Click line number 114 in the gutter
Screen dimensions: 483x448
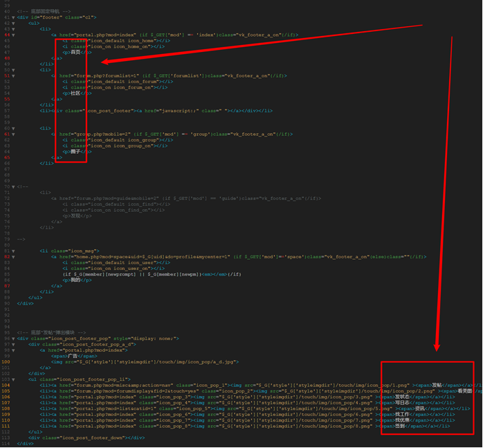(x=6, y=444)
